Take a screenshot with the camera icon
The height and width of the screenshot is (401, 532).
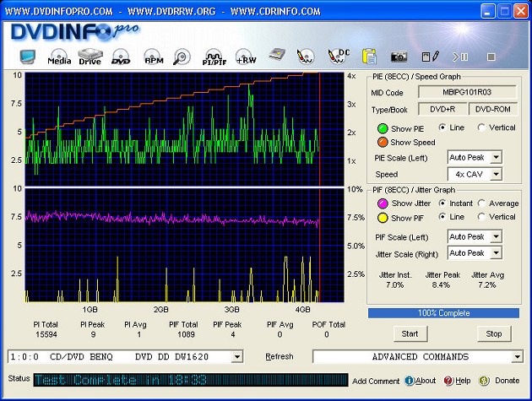tap(399, 57)
